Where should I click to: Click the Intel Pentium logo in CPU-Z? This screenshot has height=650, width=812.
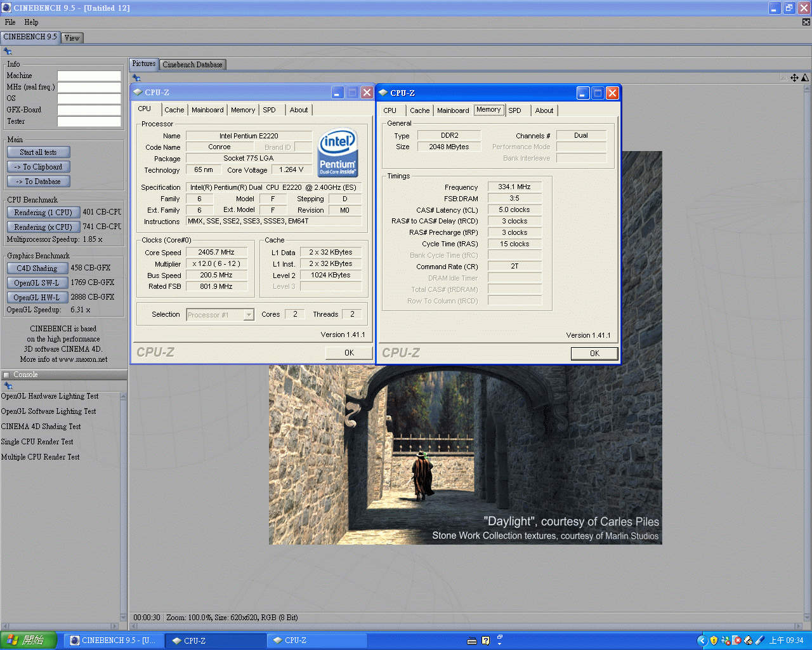(x=338, y=153)
